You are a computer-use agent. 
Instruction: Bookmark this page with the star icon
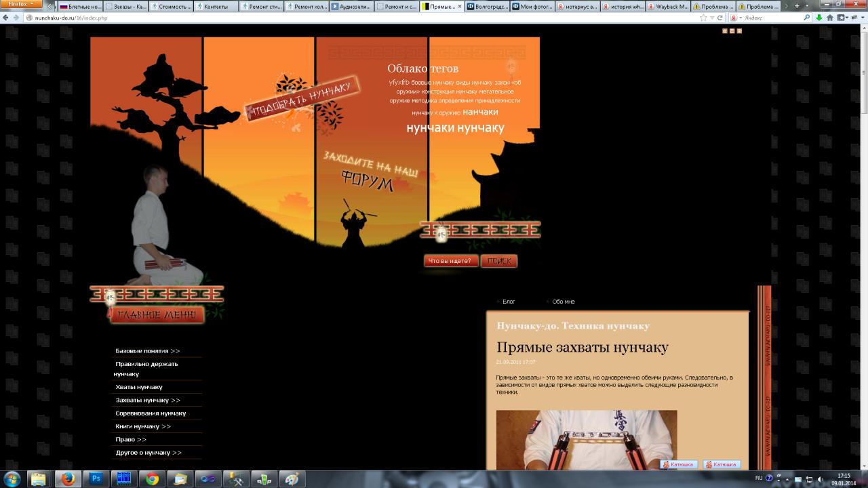pyautogui.click(x=704, y=18)
